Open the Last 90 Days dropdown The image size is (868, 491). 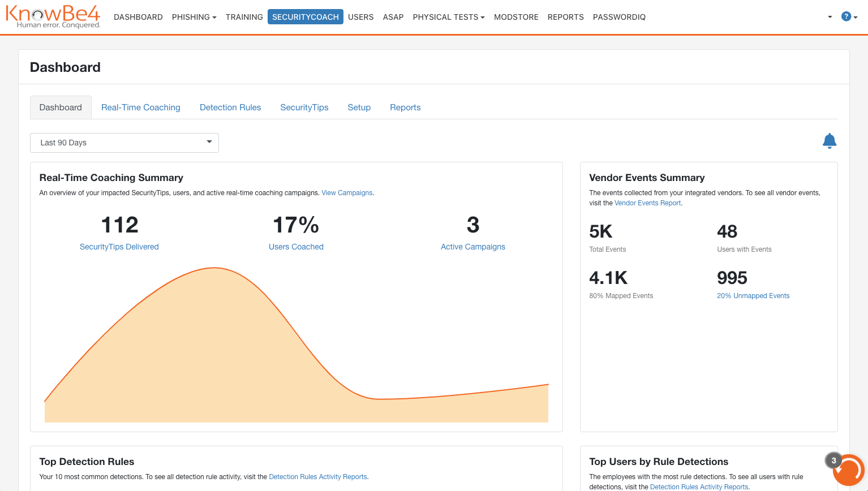pyautogui.click(x=124, y=143)
